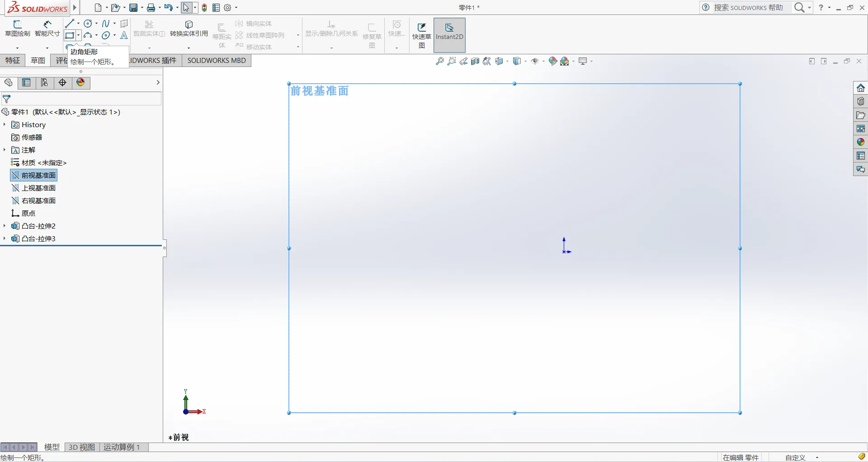
Task: Create a new document
Action: (98, 8)
